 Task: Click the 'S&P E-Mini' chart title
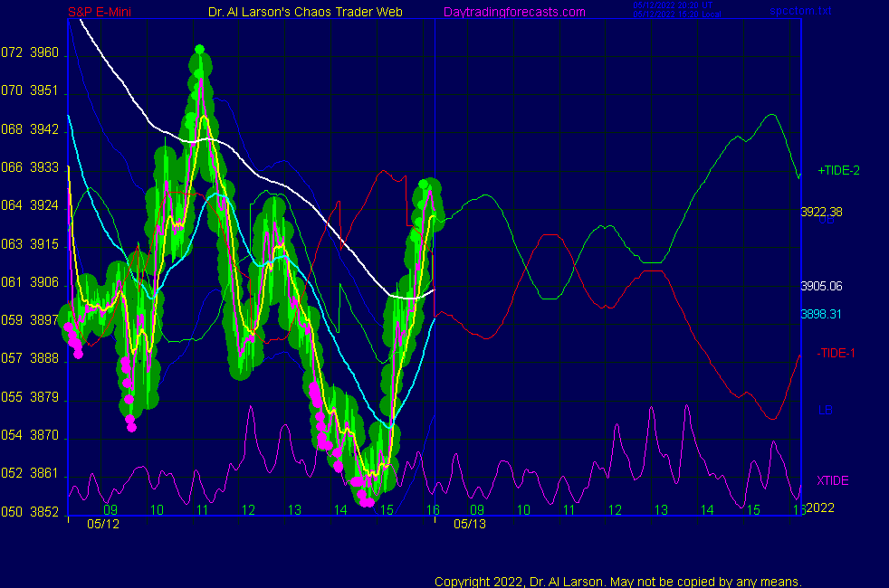(100, 12)
